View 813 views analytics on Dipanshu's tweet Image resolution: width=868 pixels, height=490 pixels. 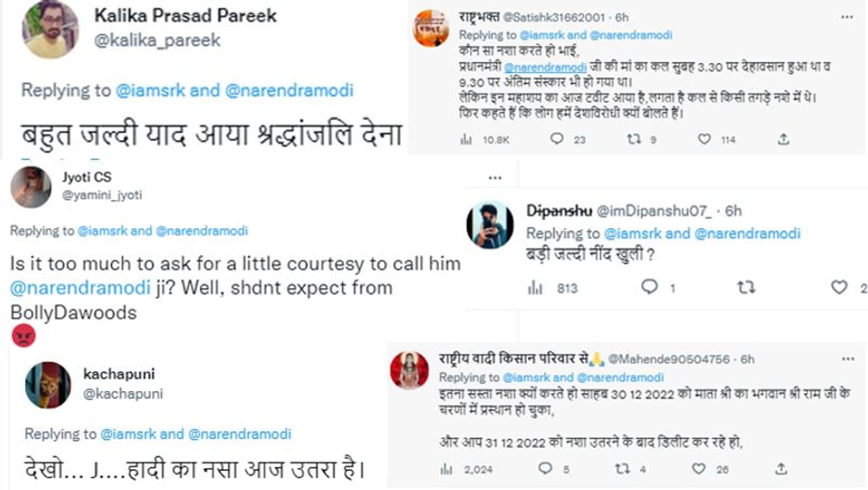(x=536, y=288)
